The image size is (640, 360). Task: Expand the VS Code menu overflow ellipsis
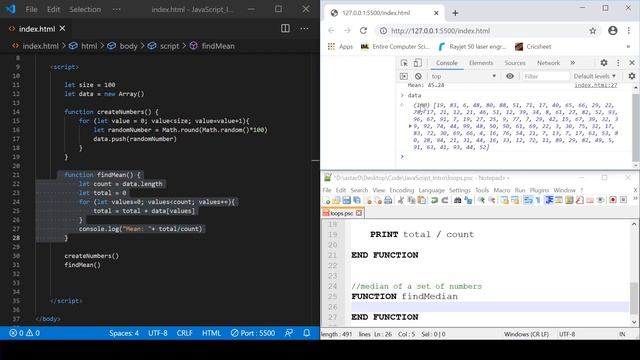coord(116,9)
